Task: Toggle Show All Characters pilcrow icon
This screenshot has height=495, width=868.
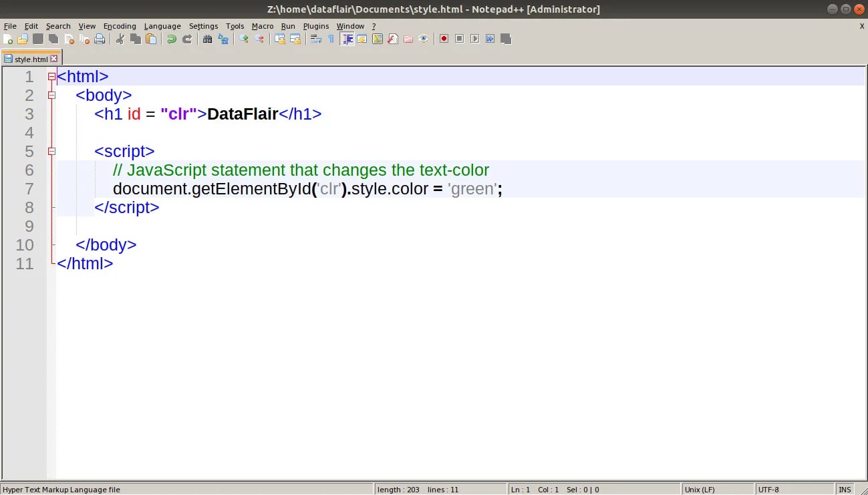Action: pyautogui.click(x=331, y=39)
